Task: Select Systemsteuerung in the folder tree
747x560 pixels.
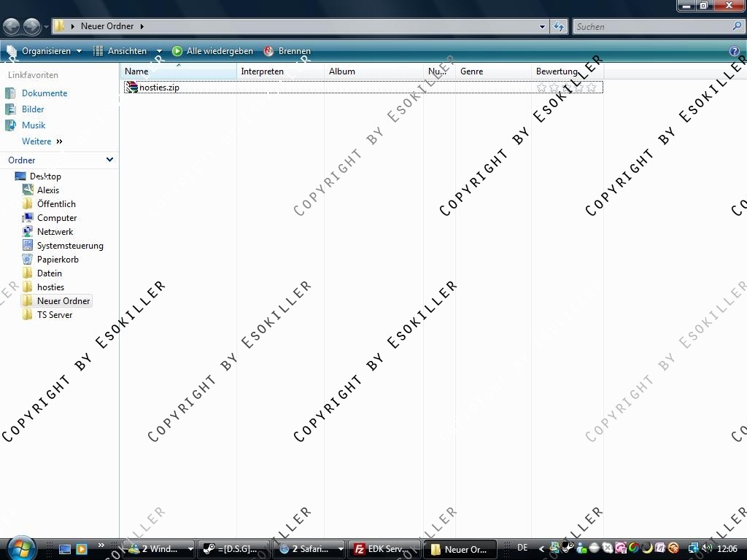Action: (70, 246)
